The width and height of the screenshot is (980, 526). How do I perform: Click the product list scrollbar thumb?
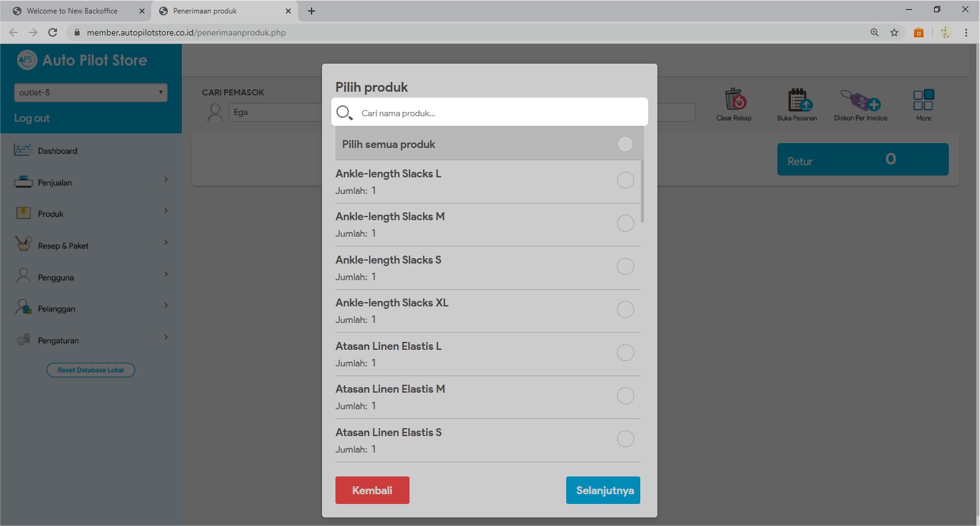pyautogui.click(x=642, y=191)
